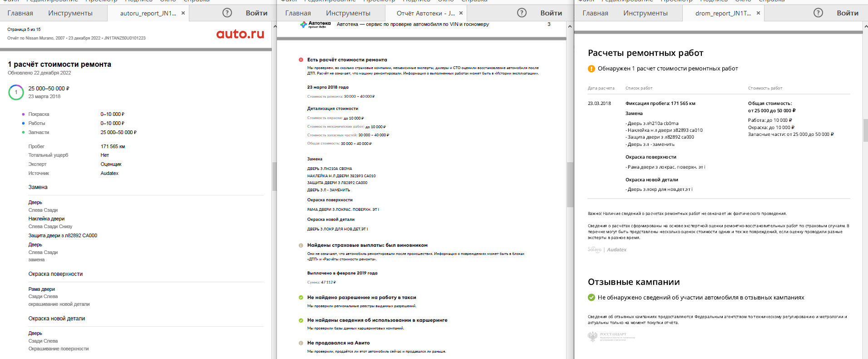The height and width of the screenshot is (359, 868).
Task: Click the heading 1 расчёт стоимости ремонта
Action: [59, 65]
